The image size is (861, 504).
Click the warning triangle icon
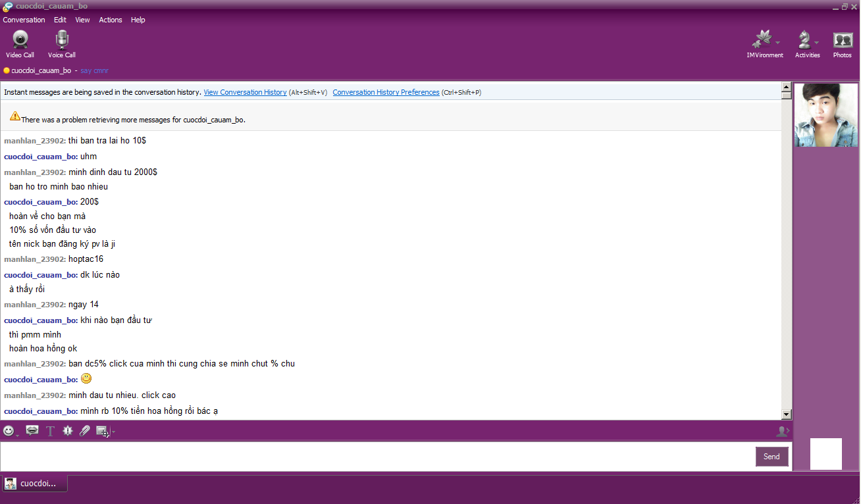click(15, 116)
